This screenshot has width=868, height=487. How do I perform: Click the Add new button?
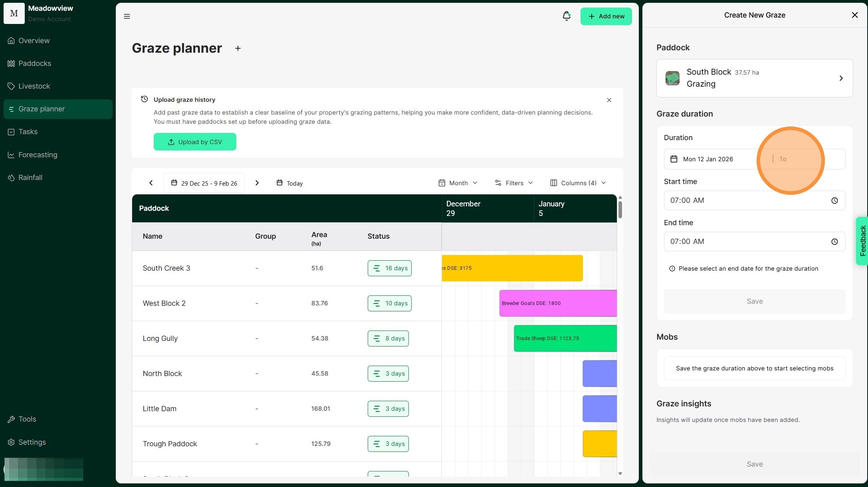[x=606, y=16]
